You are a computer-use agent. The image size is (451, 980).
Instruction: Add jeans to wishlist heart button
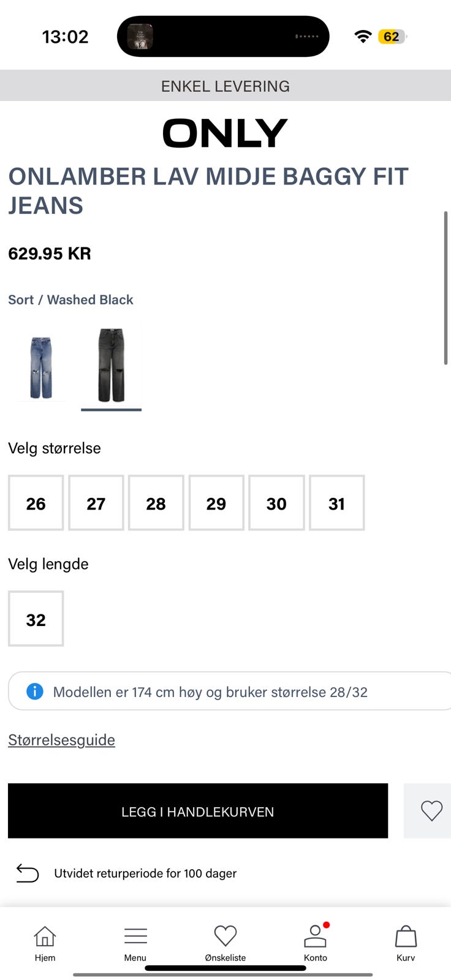coord(431,810)
